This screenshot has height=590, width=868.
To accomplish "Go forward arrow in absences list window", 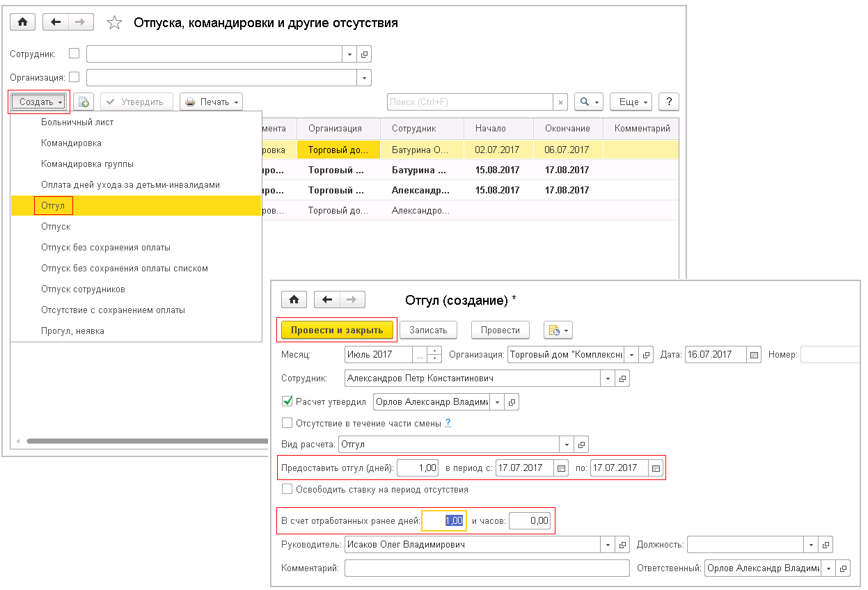I will click(x=80, y=22).
